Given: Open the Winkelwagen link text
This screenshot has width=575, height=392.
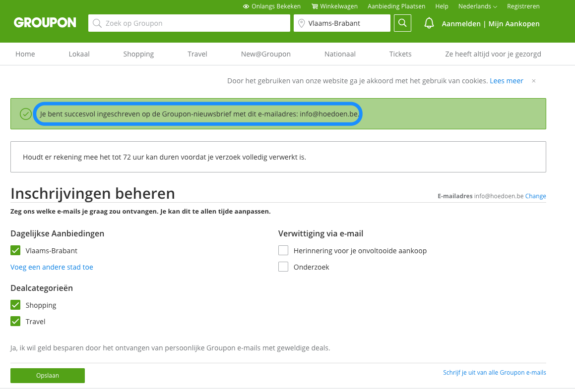Looking at the screenshot, I should coord(339,6).
